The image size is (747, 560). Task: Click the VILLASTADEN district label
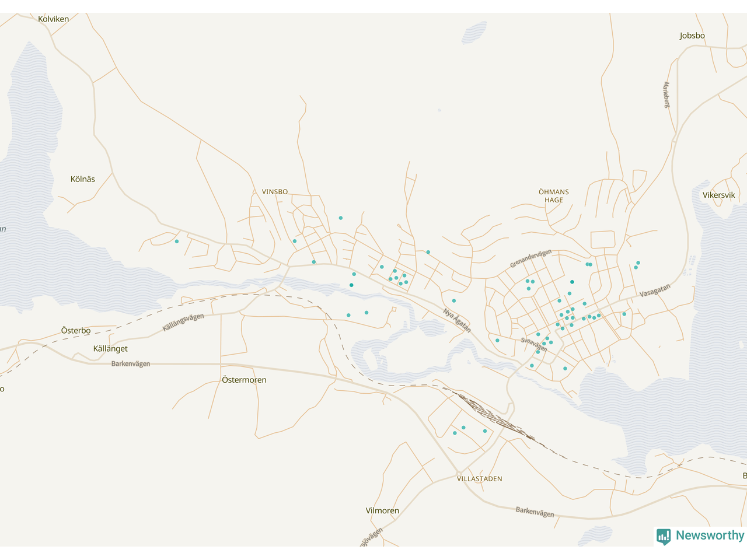480,479
